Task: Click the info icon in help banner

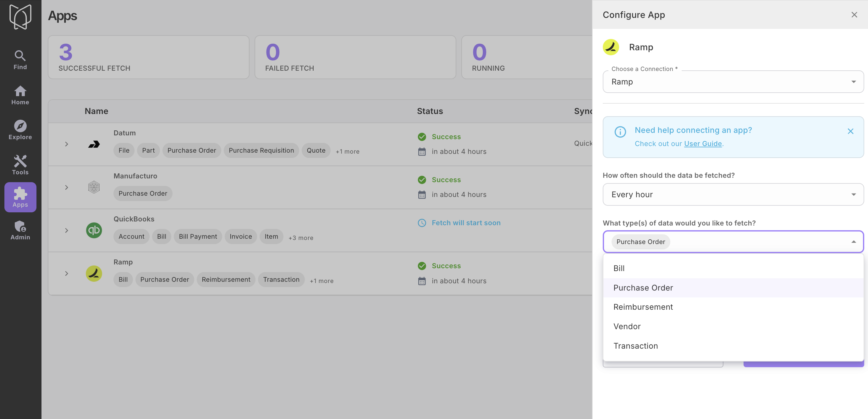Action: point(620,132)
